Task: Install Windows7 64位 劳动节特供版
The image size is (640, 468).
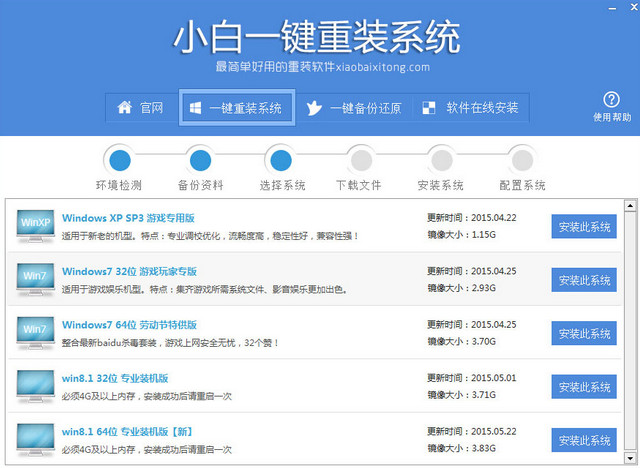Action: click(x=584, y=333)
